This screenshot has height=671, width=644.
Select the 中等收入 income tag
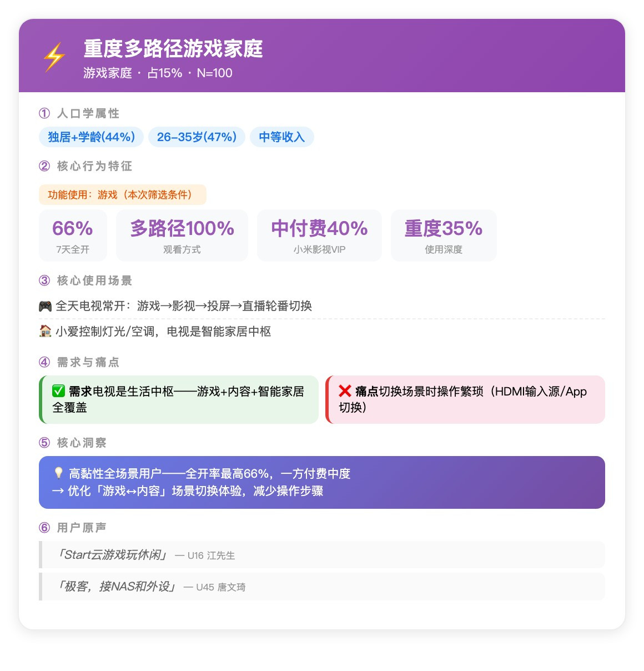click(282, 137)
